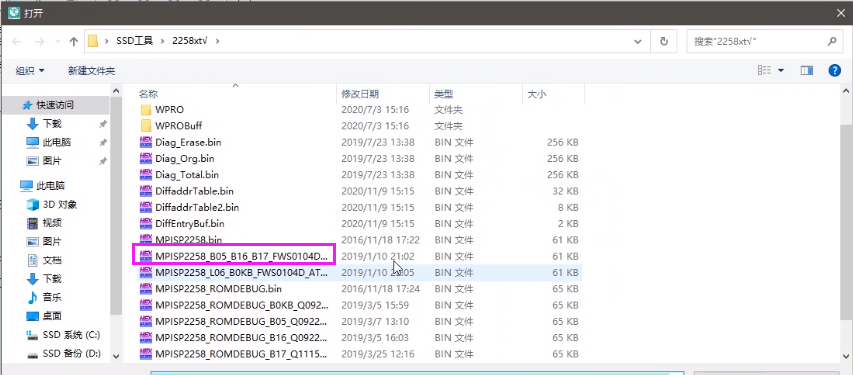
Task: Open 3D 对象 in the sidebar
Action: click(x=59, y=205)
